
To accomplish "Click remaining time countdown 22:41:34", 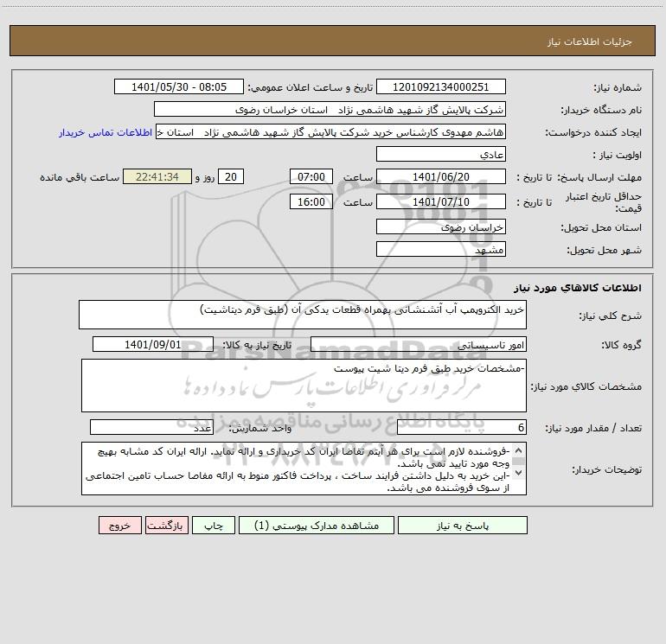I will click(x=157, y=176).
